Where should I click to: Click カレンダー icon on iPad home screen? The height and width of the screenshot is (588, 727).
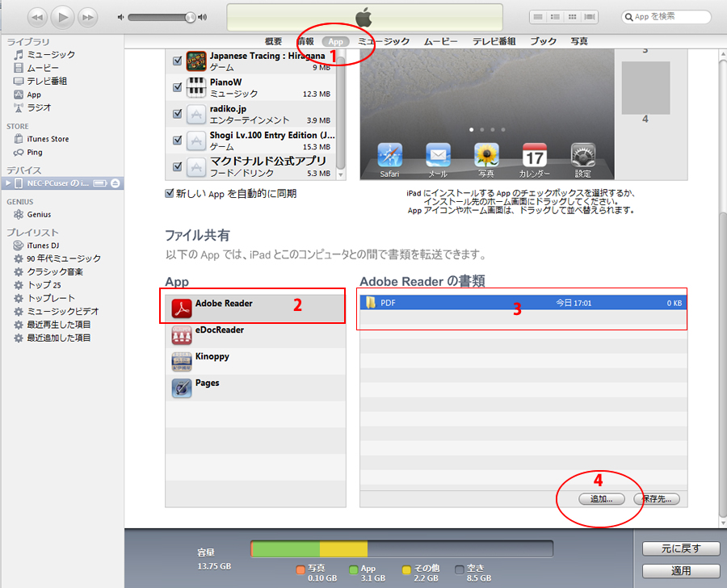535,155
